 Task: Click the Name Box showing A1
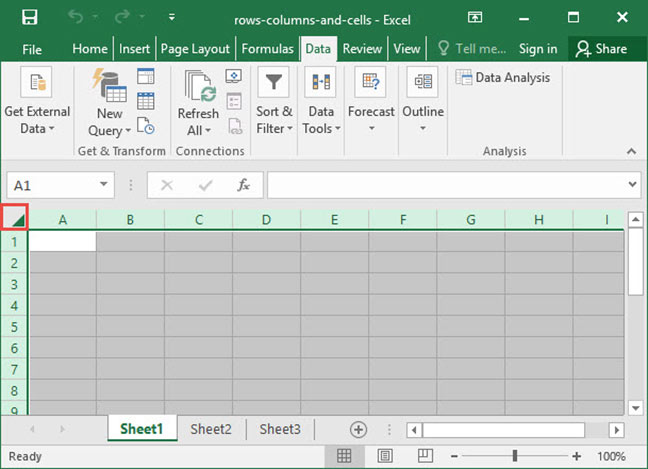(x=52, y=185)
